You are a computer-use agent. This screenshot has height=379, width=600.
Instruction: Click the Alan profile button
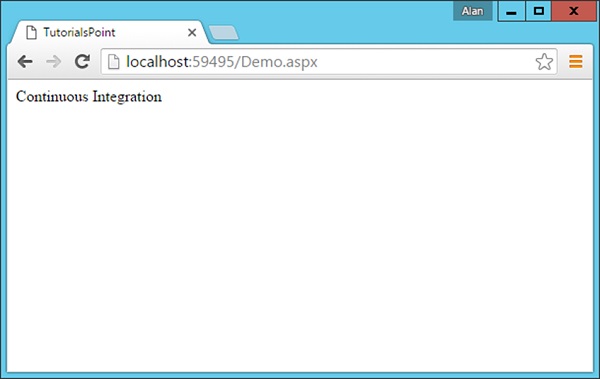point(473,11)
